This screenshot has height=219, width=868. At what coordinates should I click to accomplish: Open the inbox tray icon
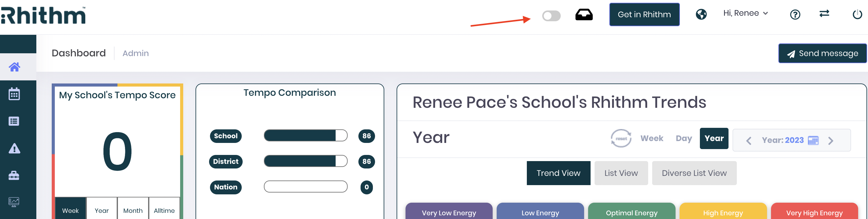584,15
